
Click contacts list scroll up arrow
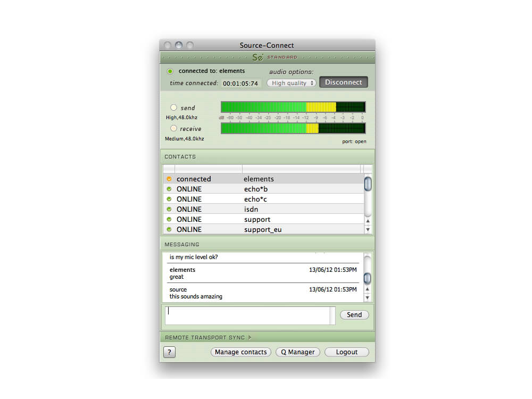pyautogui.click(x=368, y=221)
